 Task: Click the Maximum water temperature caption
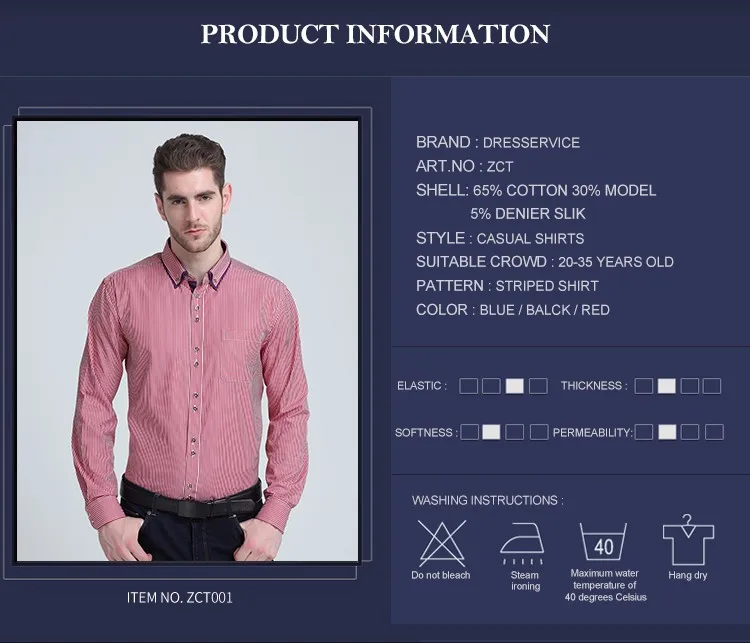coord(605,585)
